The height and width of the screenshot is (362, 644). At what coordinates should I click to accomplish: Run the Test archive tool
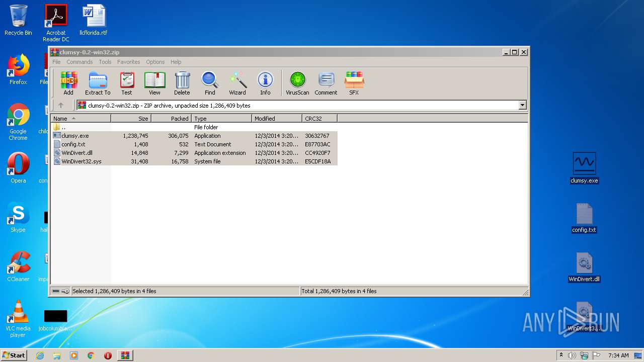127,83
